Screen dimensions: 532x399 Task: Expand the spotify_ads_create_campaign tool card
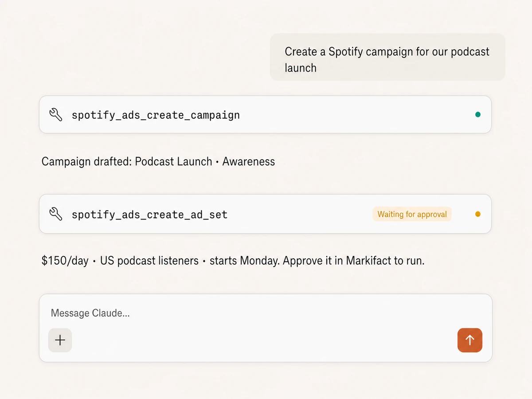tap(265, 114)
